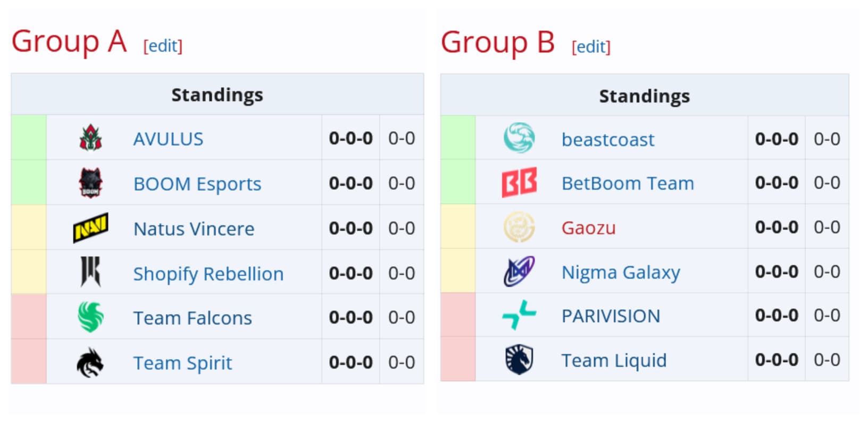Click the AVULUS team logo
Viewport: 868px width, 423px height.
click(90, 138)
